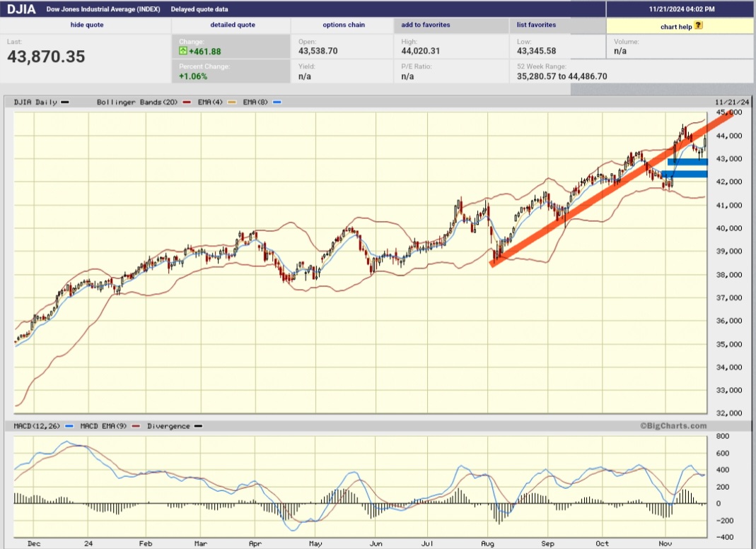The height and width of the screenshot is (549, 756).
Task: Click the black Divergence legend marker
Action: (198, 426)
